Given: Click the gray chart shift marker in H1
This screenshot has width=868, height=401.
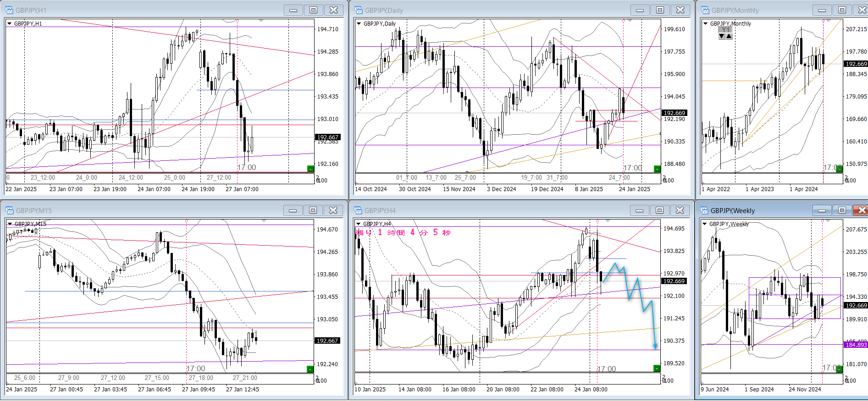Looking at the screenshot, I should tap(261, 21).
